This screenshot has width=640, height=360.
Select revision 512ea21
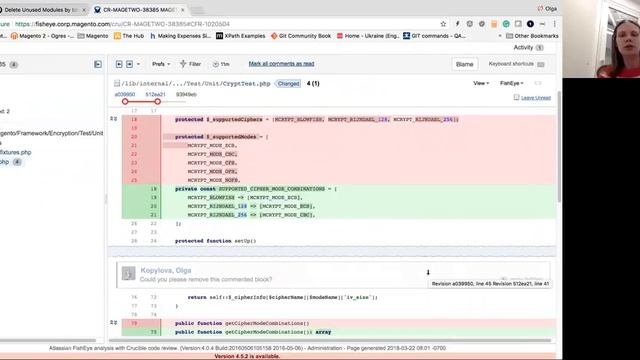(x=156, y=94)
